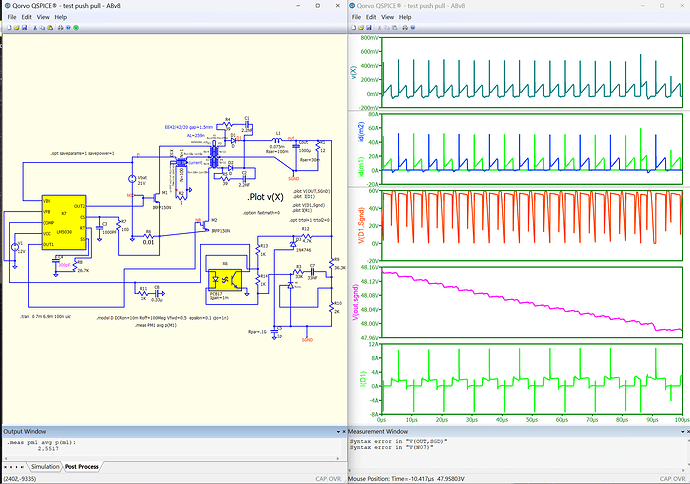690x484 pixels.
Task: New file icon in waveform window toolbar
Action: click(x=354, y=28)
